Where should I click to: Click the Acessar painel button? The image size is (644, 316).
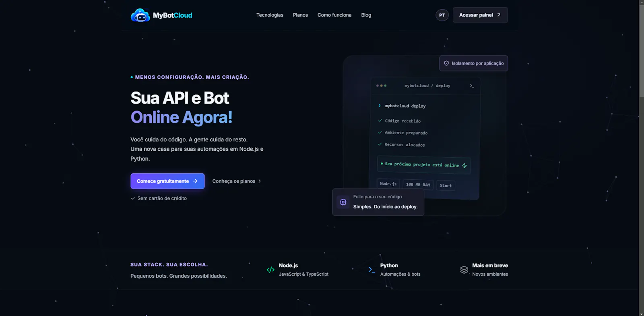tap(480, 15)
